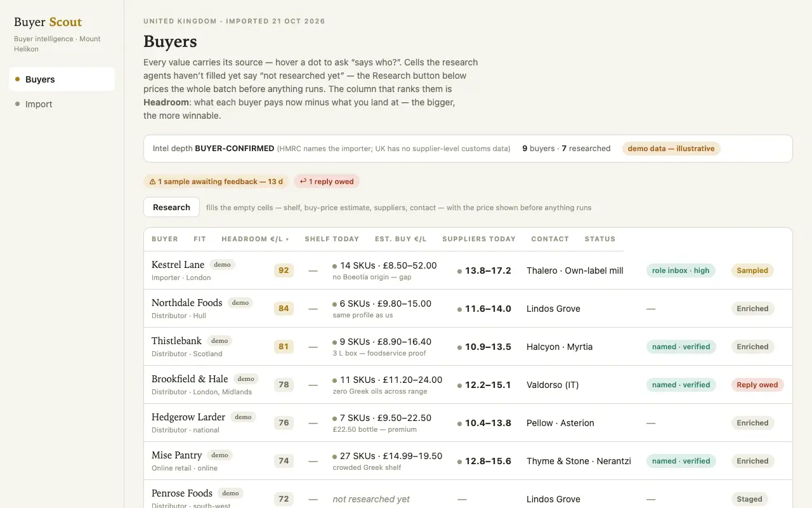Click source dot beside 13.8–17.2 estimate
The image size is (812, 508).
(460, 271)
